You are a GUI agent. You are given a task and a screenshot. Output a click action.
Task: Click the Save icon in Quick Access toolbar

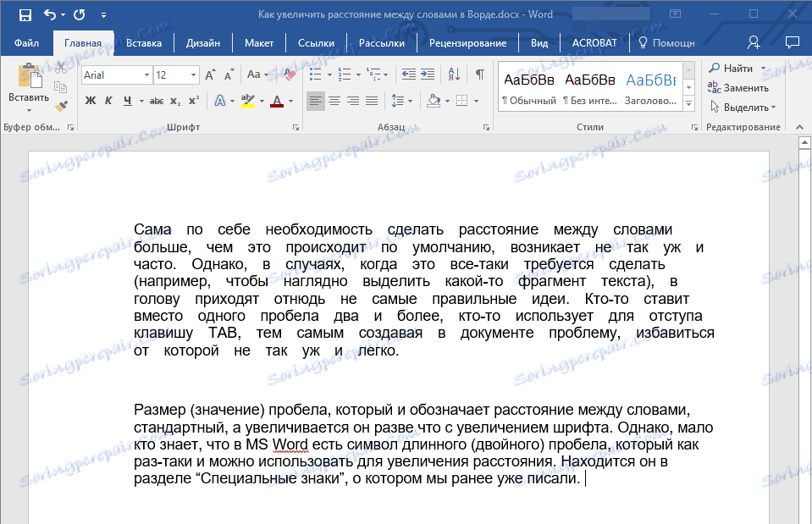click(x=24, y=14)
